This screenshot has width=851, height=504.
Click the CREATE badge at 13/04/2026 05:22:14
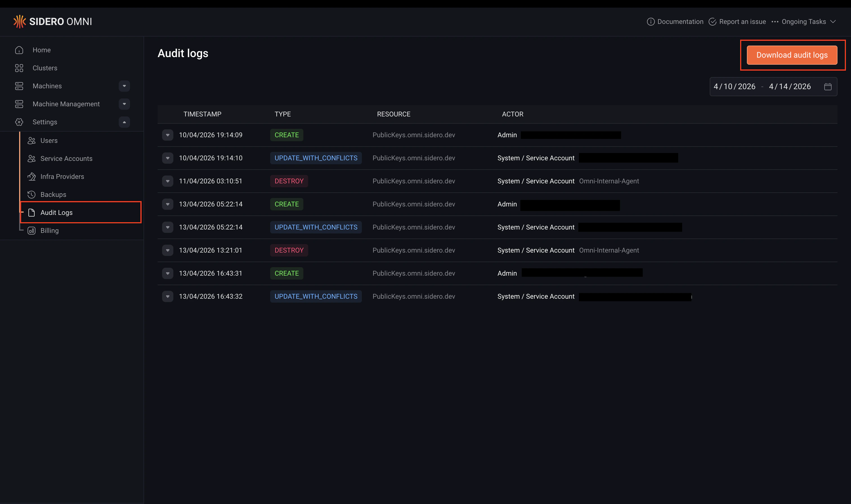point(287,204)
